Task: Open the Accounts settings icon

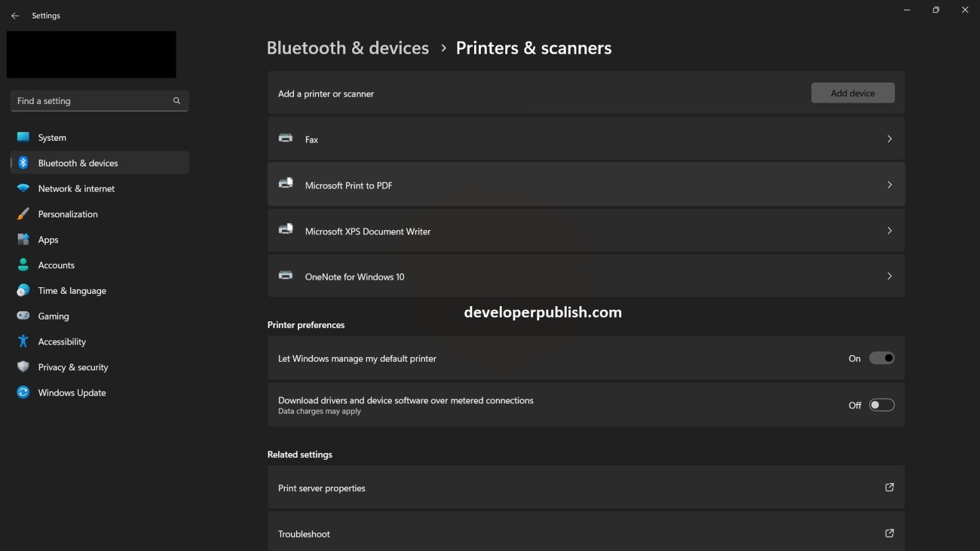Action: pyautogui.click(x=23, y=264)
